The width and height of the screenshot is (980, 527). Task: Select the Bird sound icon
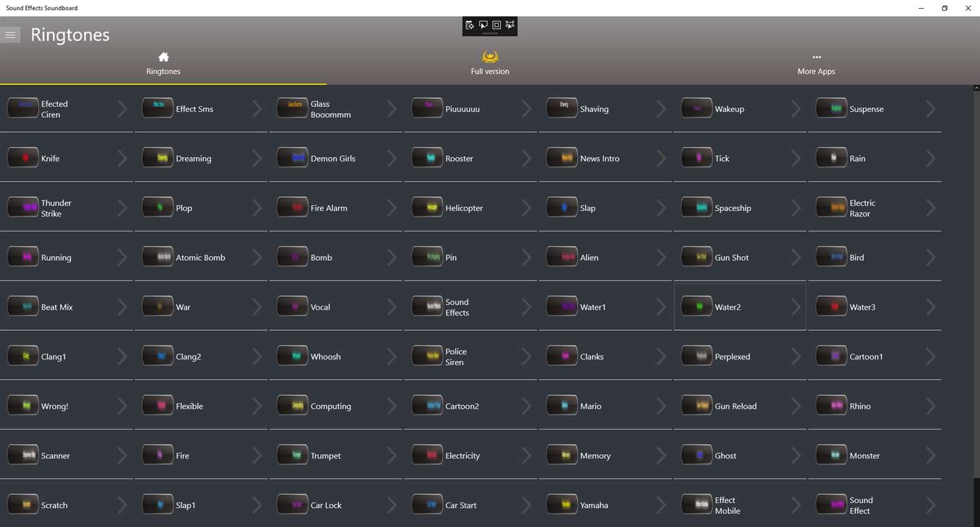(x=832, y=257)
